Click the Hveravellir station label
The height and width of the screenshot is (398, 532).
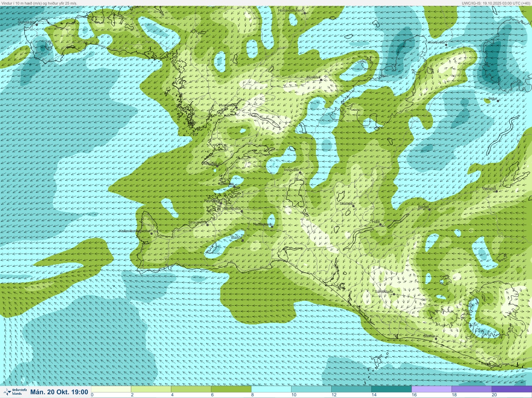(436, 42)
